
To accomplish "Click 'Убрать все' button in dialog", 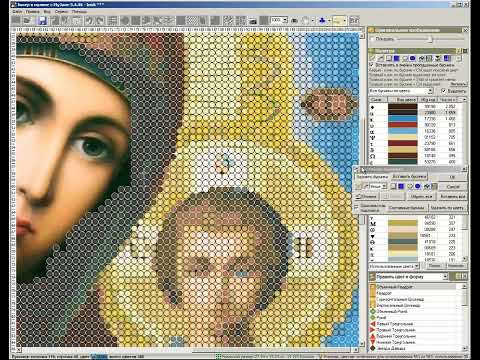I will 421,197.
